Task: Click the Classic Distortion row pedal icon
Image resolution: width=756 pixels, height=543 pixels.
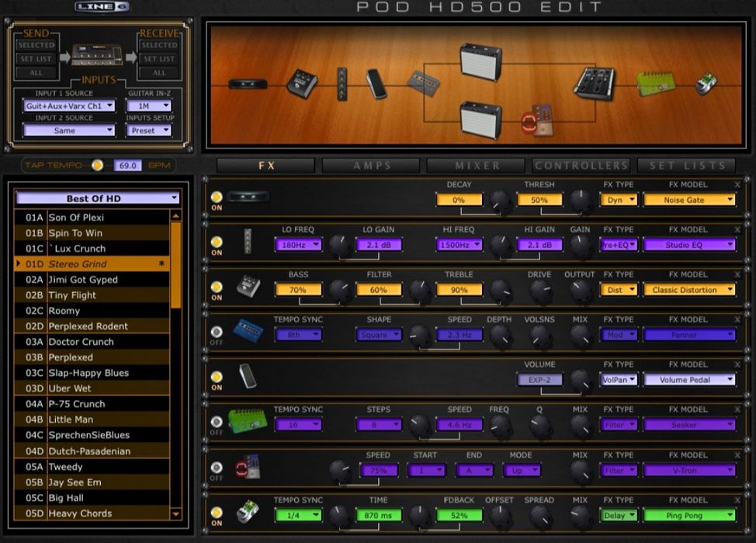Action: coord(248,287)
